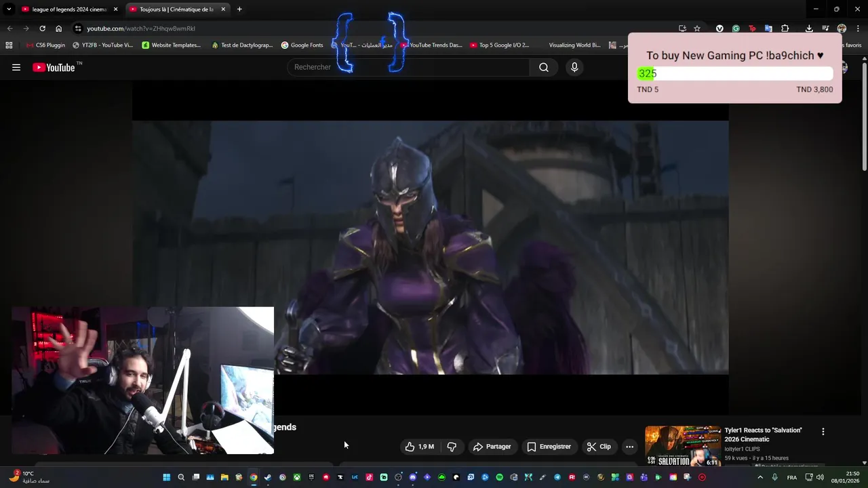
Task: Open new tab with plus button
Action: [x=239, y=9]
